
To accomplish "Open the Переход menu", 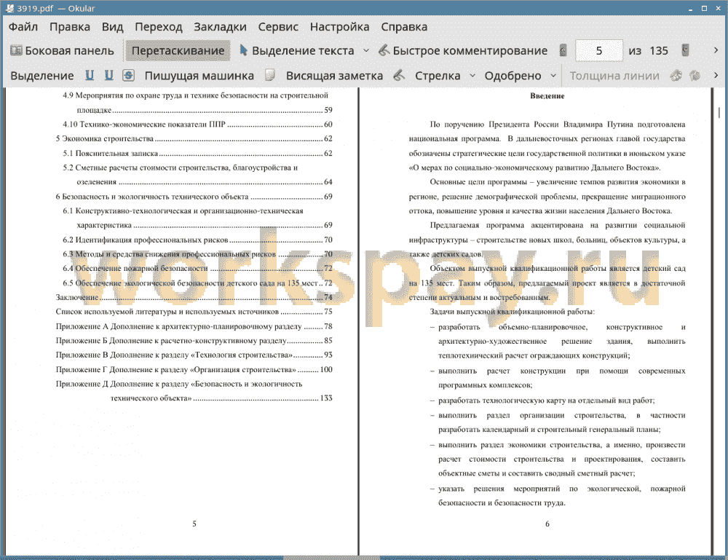I will pos(158,27).
